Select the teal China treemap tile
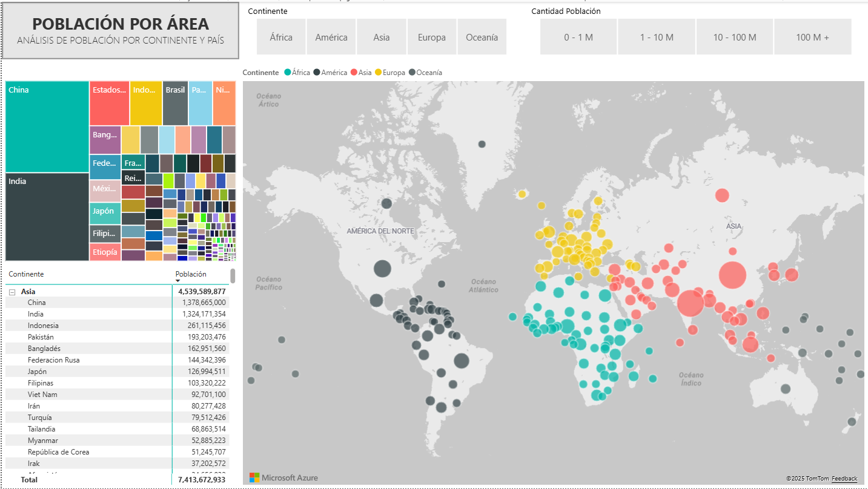The height and width of the screenshot is (489, 868). click(47, 127)
